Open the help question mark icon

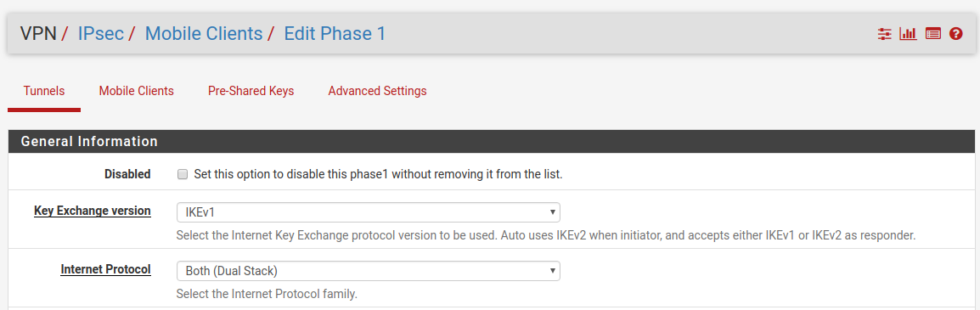tap(955, 34)
